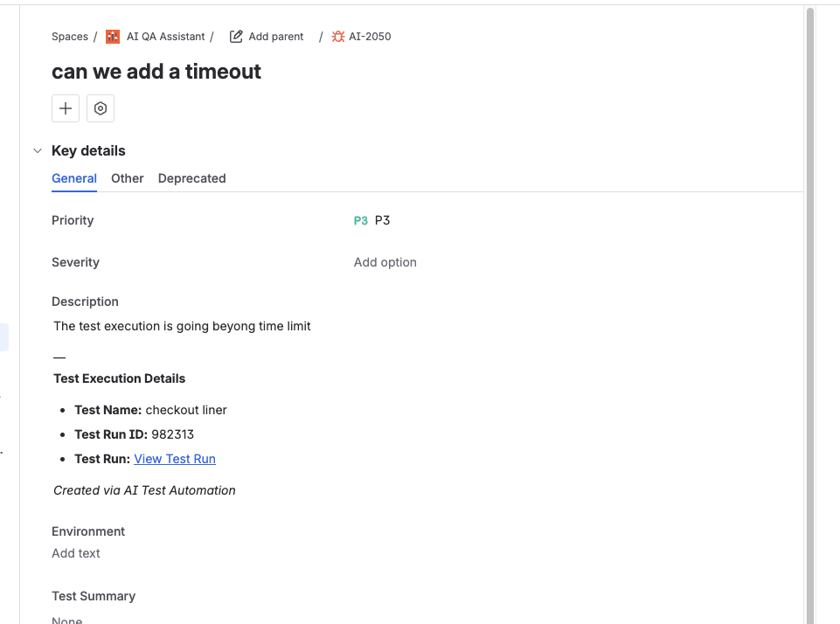Image resolution: width=840 pixels, height=624 pixels.
Task: Click the Add parent pencil icon
Action: click(234, 36)
